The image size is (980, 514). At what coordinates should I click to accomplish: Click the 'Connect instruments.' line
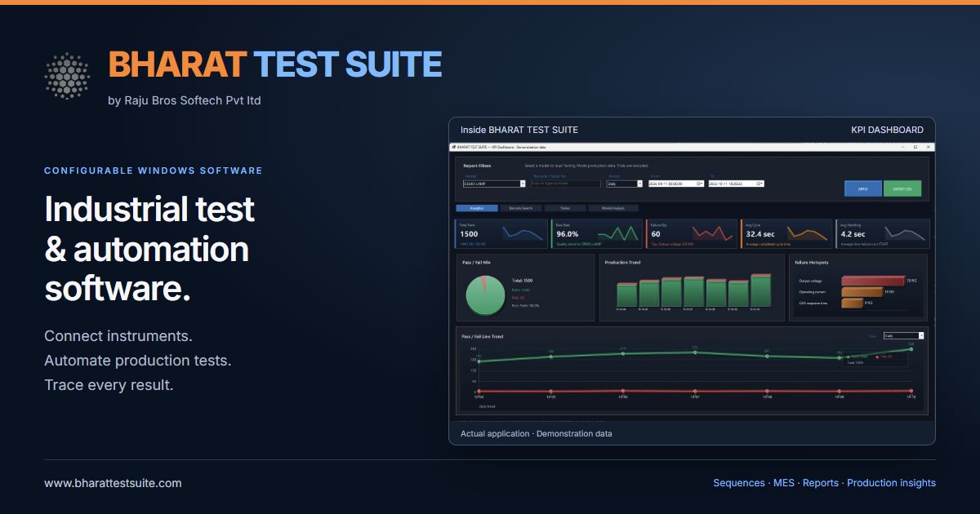point(118,336)
